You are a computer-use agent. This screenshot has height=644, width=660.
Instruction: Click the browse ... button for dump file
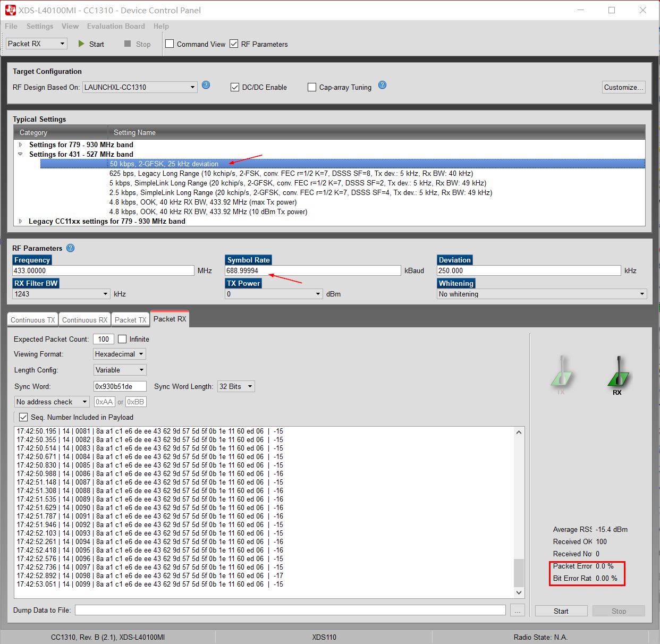pyautogui.click(x=518, y=611)
